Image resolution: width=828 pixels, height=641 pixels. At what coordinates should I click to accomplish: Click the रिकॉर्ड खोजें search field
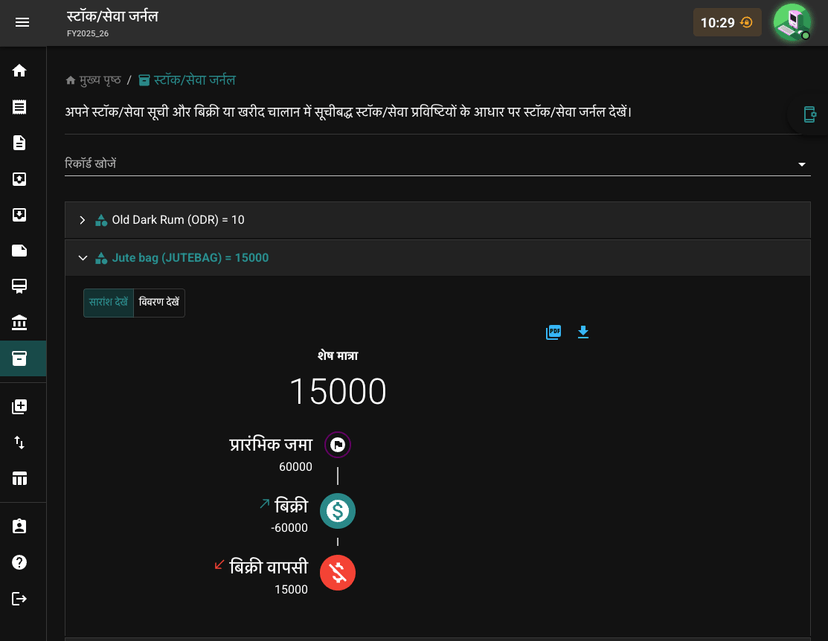[437, 164]
